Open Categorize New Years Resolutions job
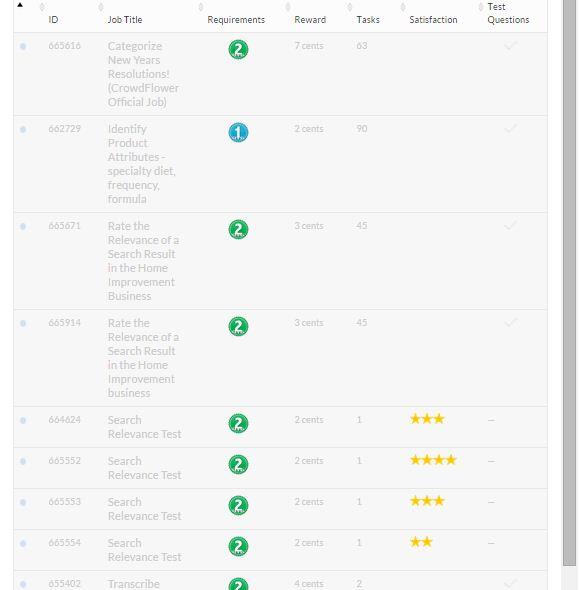 pos(143,74)
